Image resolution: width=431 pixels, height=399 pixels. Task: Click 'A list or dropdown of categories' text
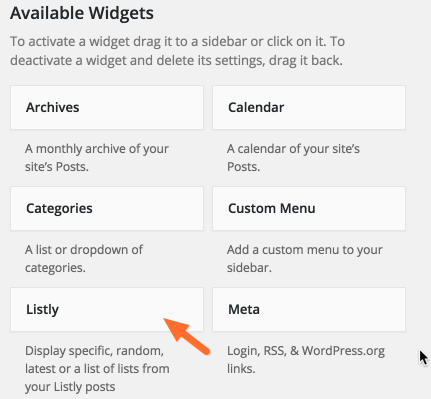pyautogui.click(x=84, y=259)
